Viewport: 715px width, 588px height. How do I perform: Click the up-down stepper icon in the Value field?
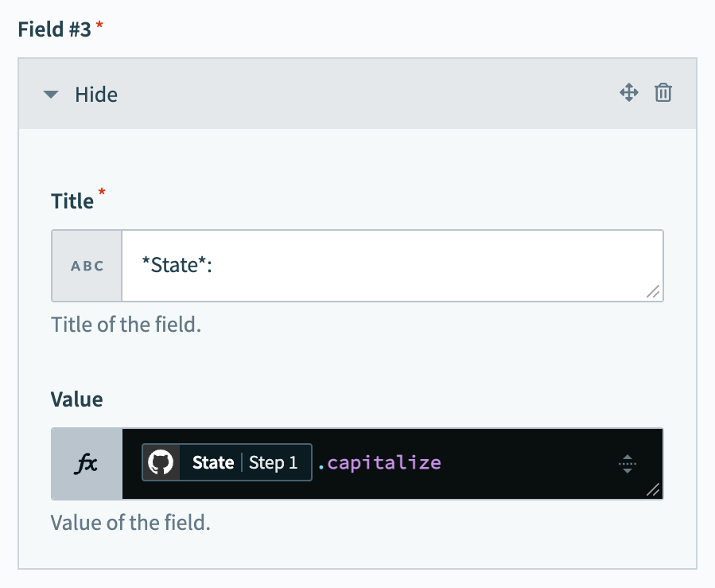point(628,462)
